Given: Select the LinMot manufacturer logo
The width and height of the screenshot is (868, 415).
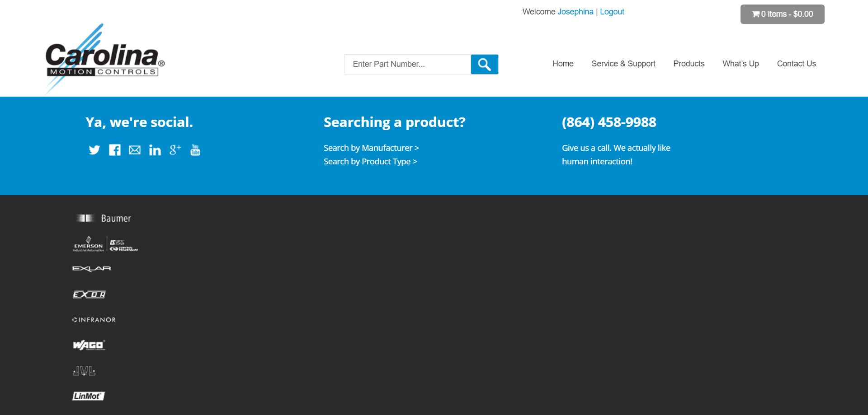Looking at the screenshot, I should click(89, 396).
